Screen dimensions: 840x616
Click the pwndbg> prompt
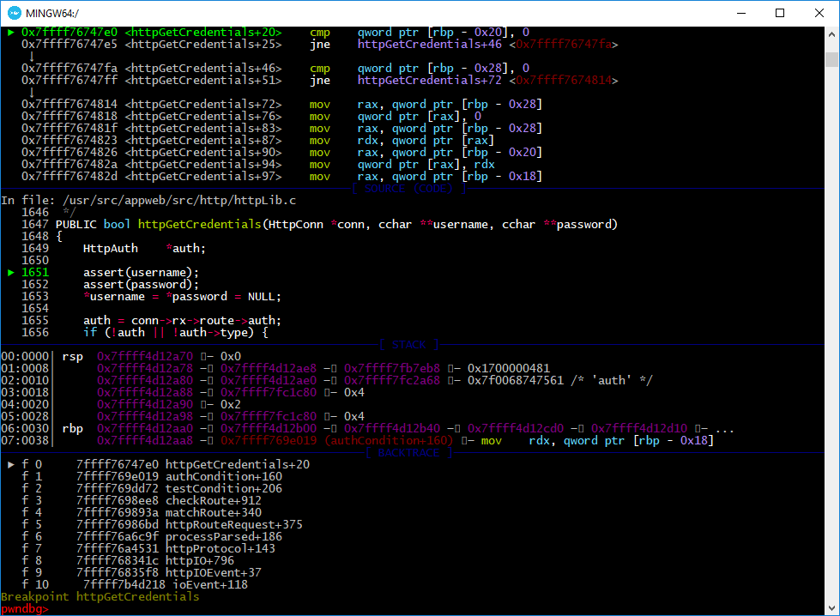click(25, 609)
